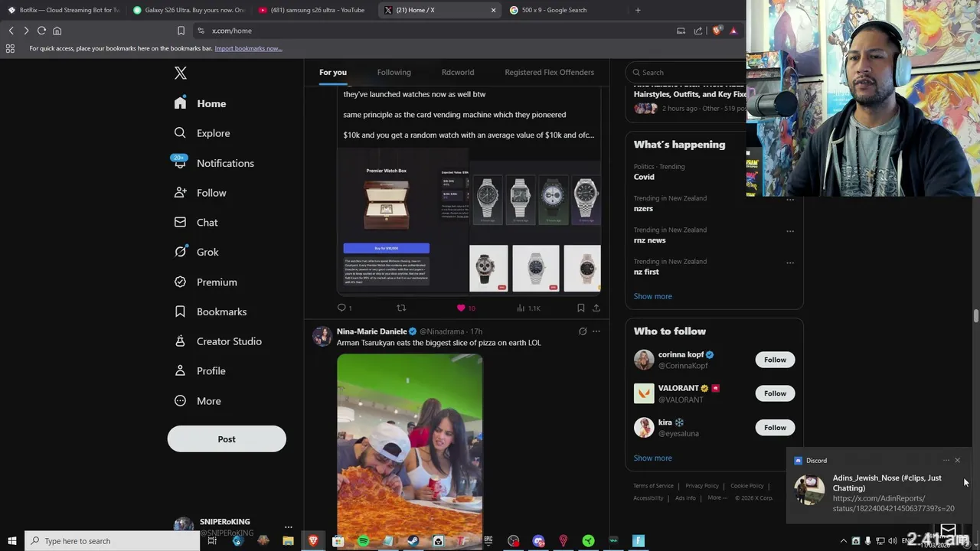Viewport: 980px width, 551px height.
Task: Select the For you tab
Action: pos(333,72)
